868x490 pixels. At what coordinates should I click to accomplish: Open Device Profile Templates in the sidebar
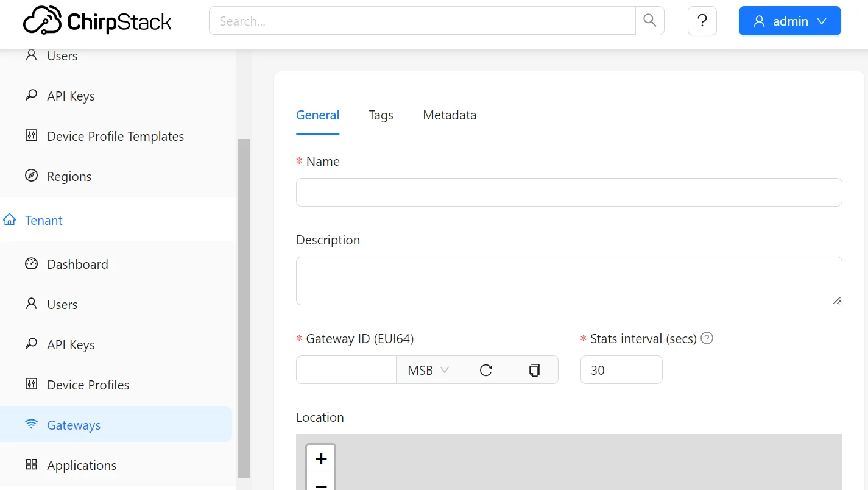click(115, 136)
